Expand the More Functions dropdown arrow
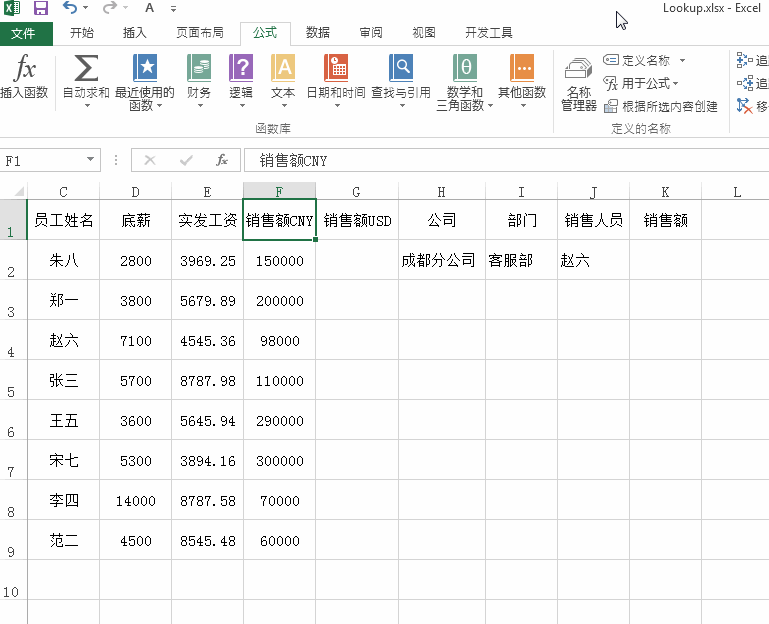The image size is (769, 624). point(523,105)
